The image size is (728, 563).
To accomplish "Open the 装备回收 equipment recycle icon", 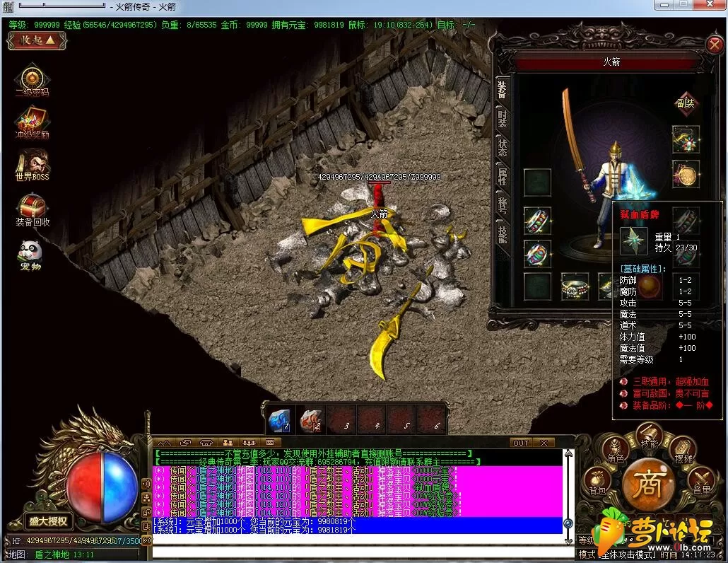I will pos(32,210).
